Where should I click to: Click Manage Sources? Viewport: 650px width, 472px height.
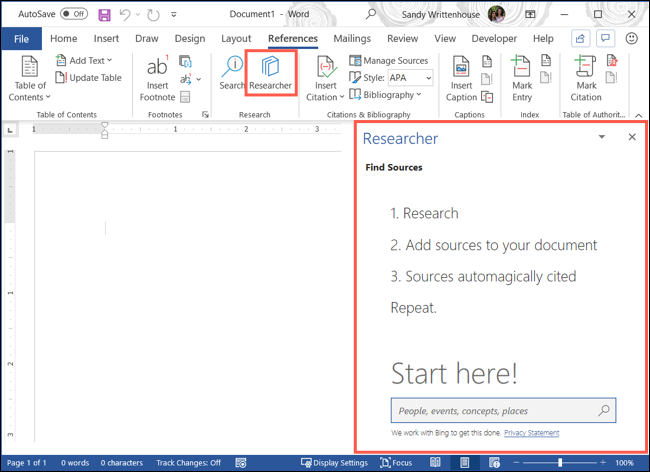(388, 61)
